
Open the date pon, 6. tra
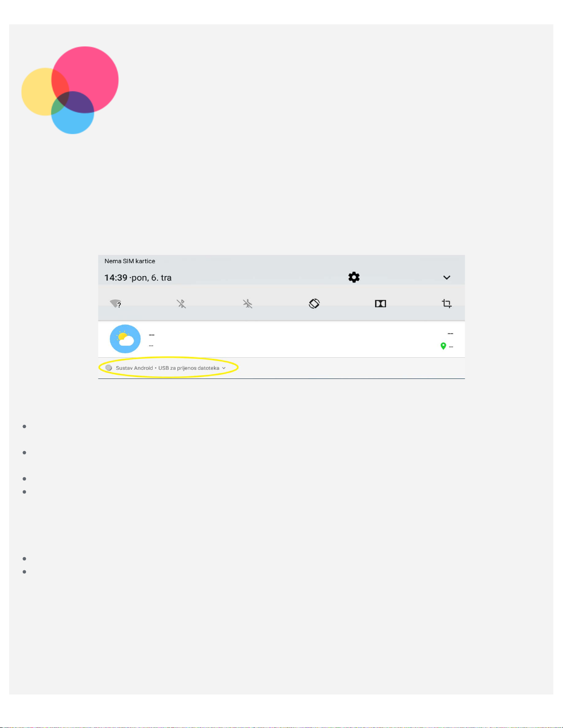[152, 277]
